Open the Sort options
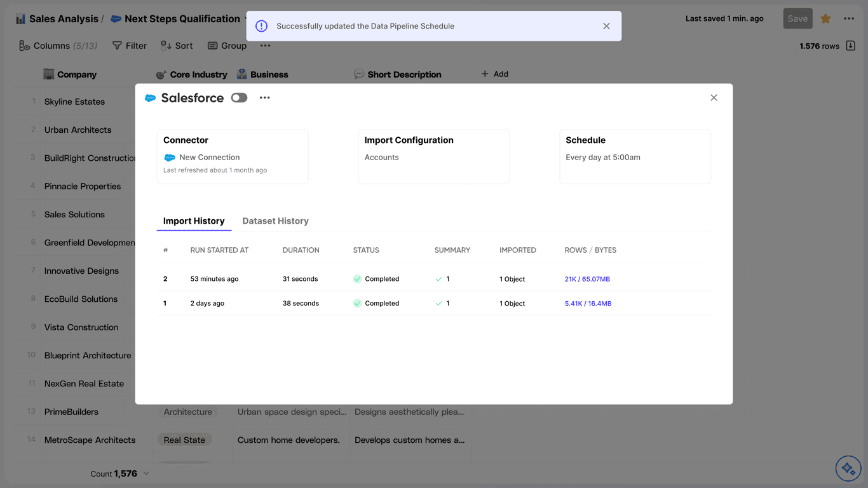The height and width of the screenshot is (488, 868). point(177,46)
